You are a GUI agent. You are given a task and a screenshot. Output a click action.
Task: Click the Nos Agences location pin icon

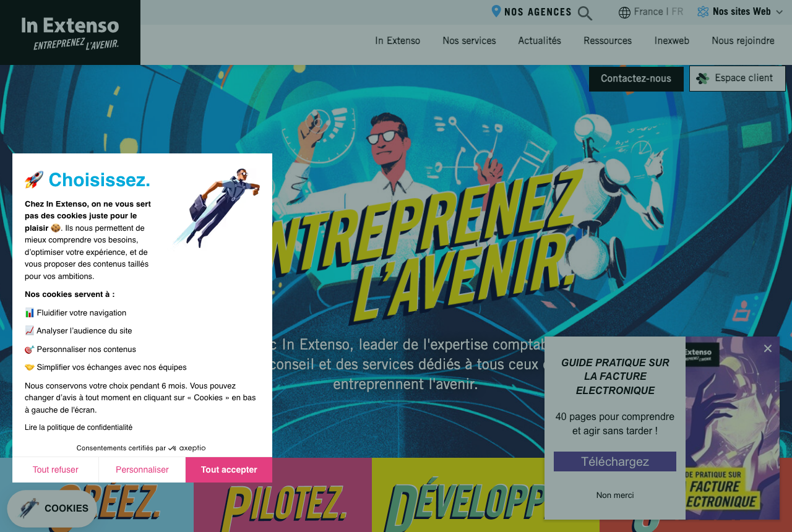496,11
